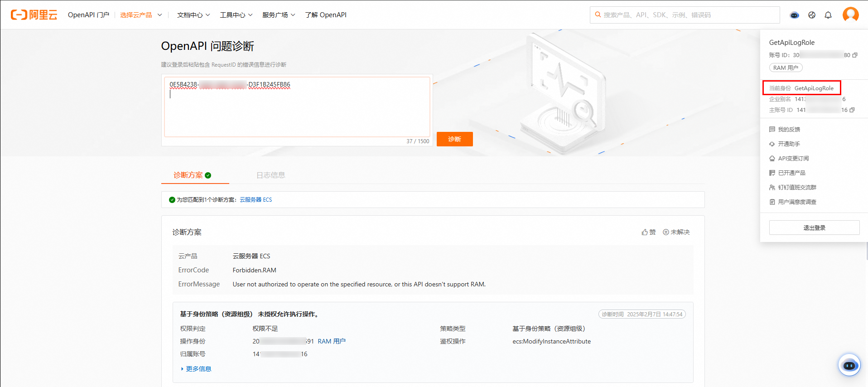Click the 权限不足 judgment text
The image size is (868, 387).
click(x=265, y=329)
